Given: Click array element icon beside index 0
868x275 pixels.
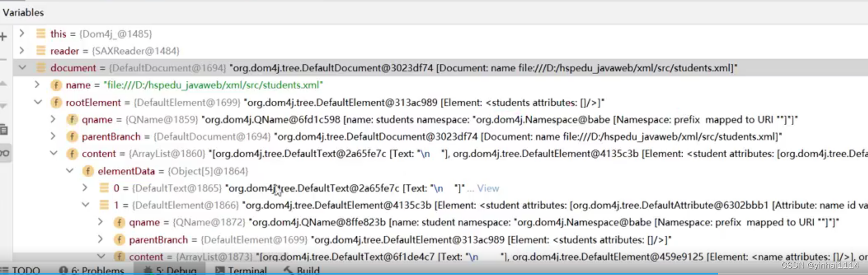Looking at the screenshot, I should pyautogui.click(x=104, y=188).
